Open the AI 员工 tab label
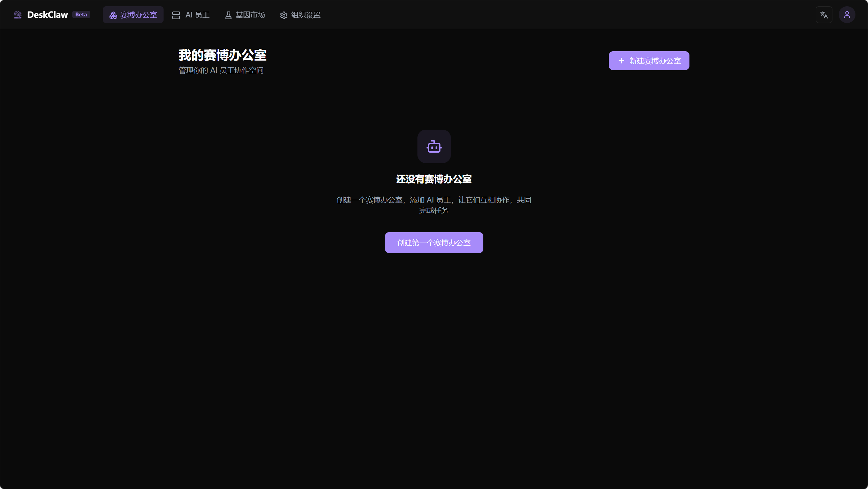868x489 pixels. click(197, 15)
